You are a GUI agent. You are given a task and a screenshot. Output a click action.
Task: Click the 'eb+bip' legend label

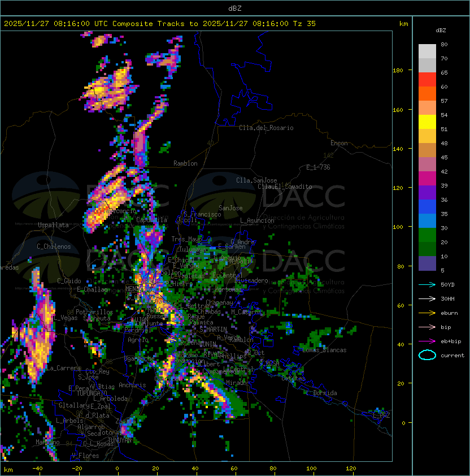coord(451,341)
